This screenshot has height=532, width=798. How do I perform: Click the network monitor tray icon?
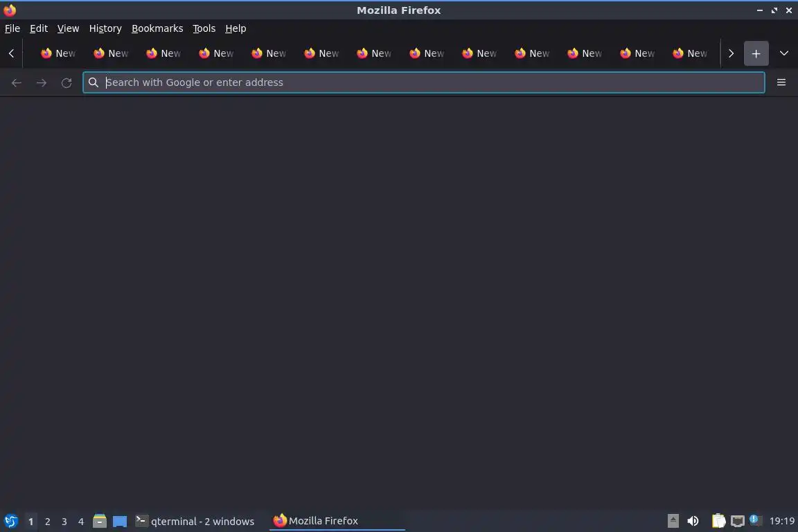click(737, 521)
